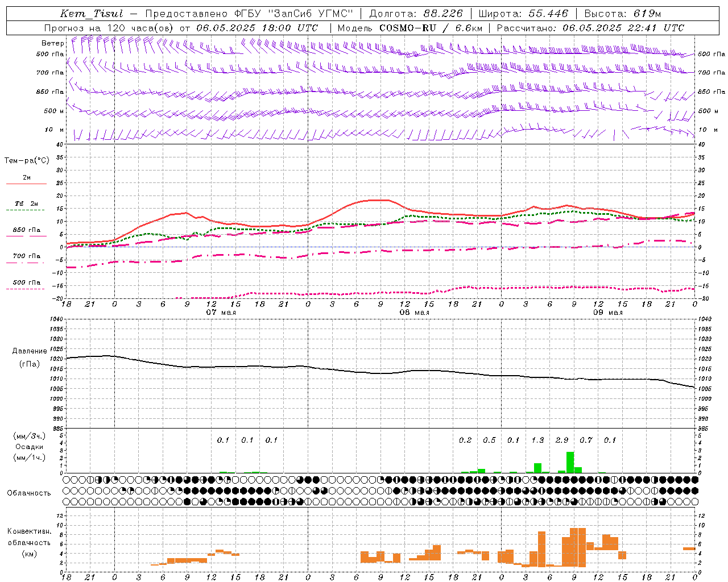Screen dimensions: 728x582
Task: Select the 'Предоставлено ФГБУ "ЗапСиб УГМС"' text
Action: click(249, 14)
